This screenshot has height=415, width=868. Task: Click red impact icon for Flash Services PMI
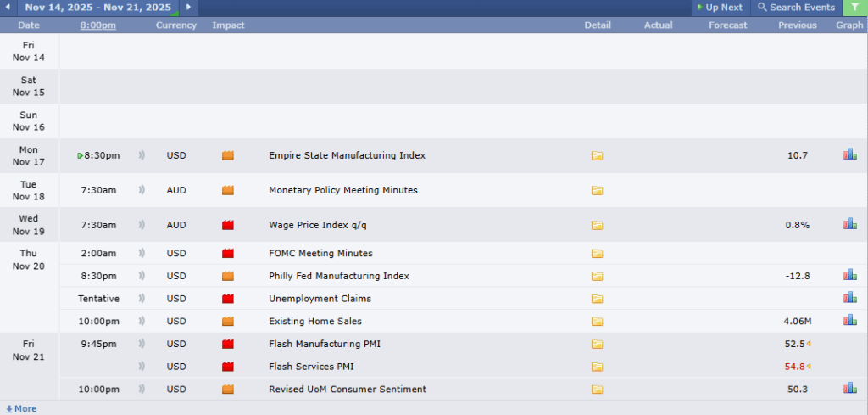pyautogui.click(x=227, y=367)
